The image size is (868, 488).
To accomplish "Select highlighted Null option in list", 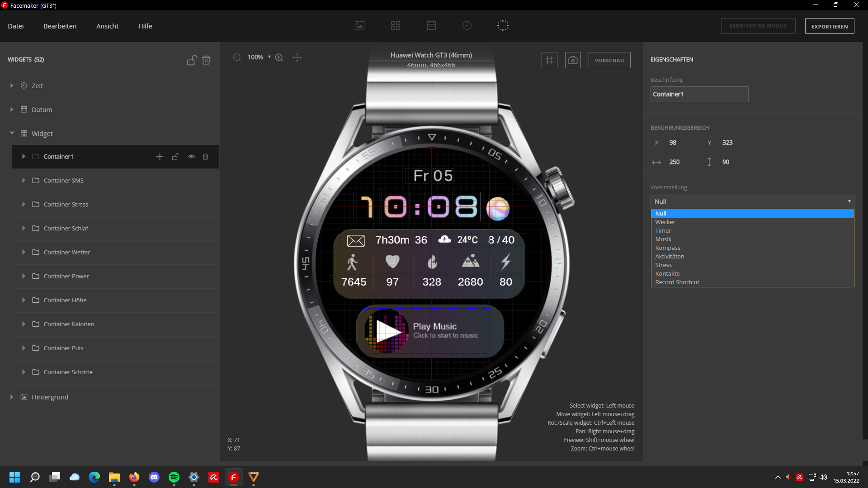I will pyautogui.click(x=752, y=214).
